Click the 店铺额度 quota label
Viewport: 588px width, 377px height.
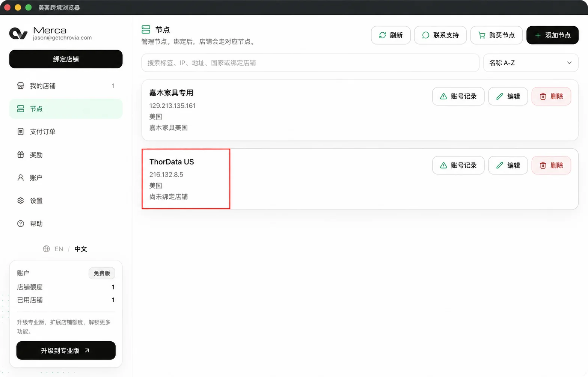coord(30,287)
